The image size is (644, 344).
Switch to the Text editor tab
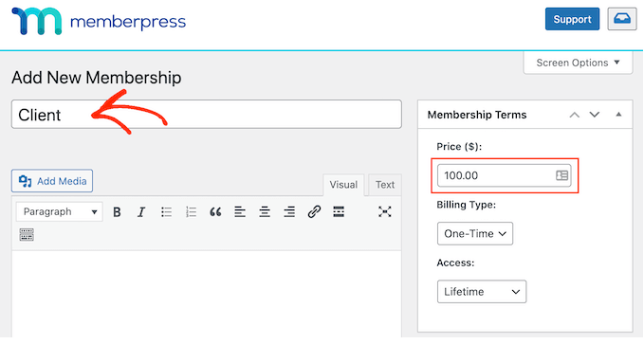click(x=385, y=185)
